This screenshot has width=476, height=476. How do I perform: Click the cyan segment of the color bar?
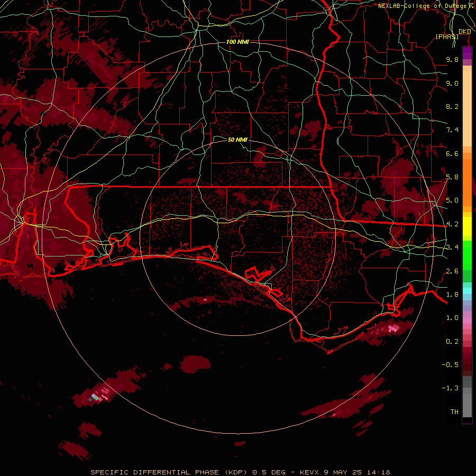(467, 291)
